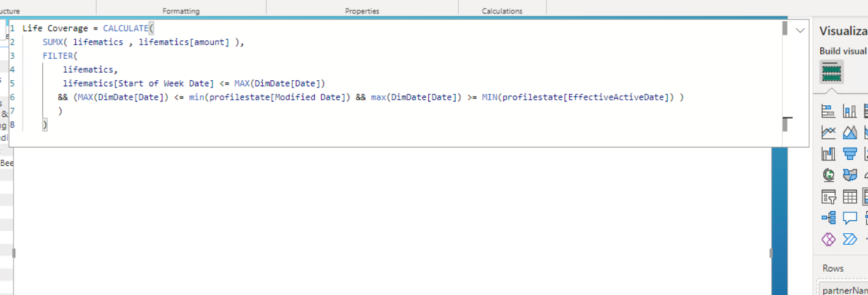The height and width of the screenshot is (295, 868).
Task: Click lifematics[Start of Week Date] reference
Action: [x=138, y=83]
